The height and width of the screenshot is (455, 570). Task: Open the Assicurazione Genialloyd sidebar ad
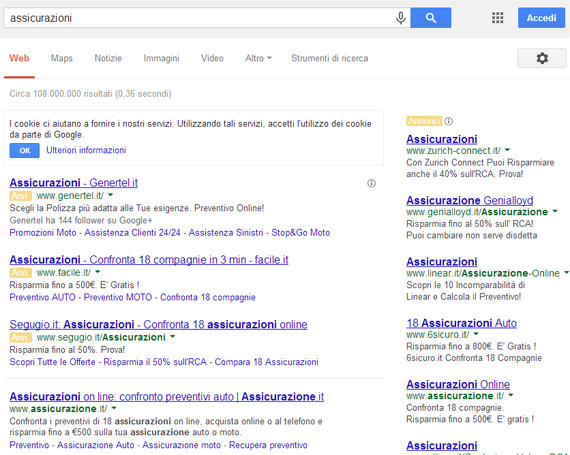(470, 200)
